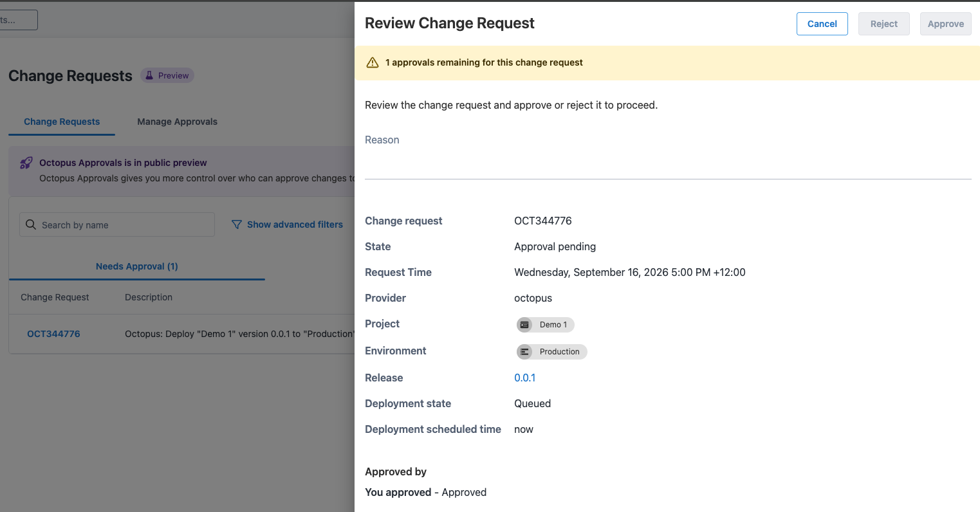Open change request OCT344776 link
980x512 pixels.
tap(53, 334)
